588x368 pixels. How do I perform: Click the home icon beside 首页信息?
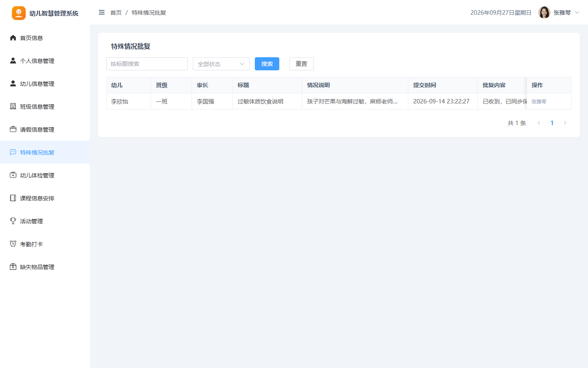point(13,38)
